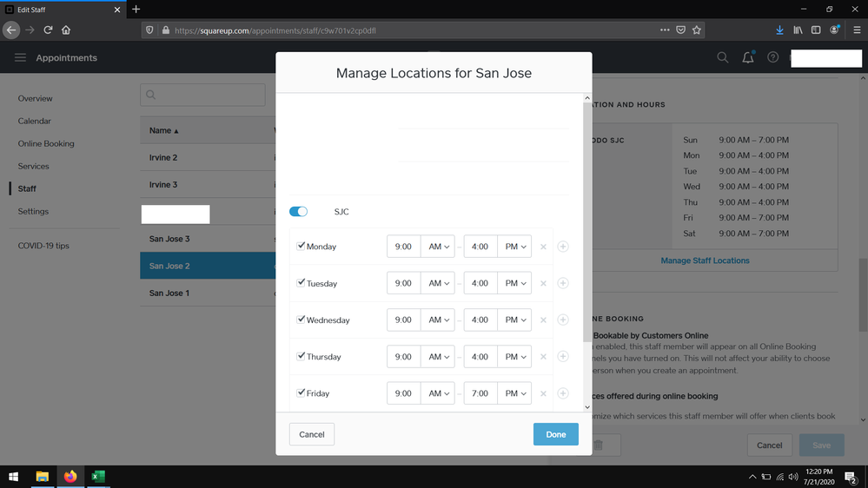Uncheck the Monday checkbox

301,246
